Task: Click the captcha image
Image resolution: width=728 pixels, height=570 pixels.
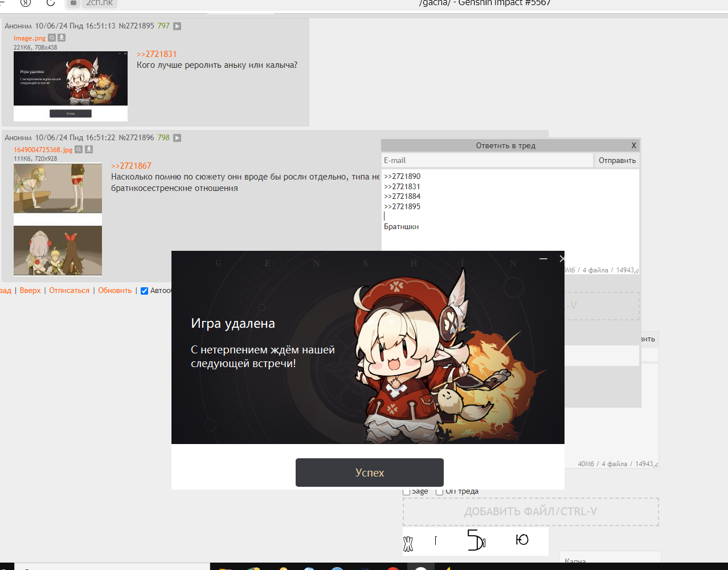Action: pyautogui.click(x=476, y=541)
